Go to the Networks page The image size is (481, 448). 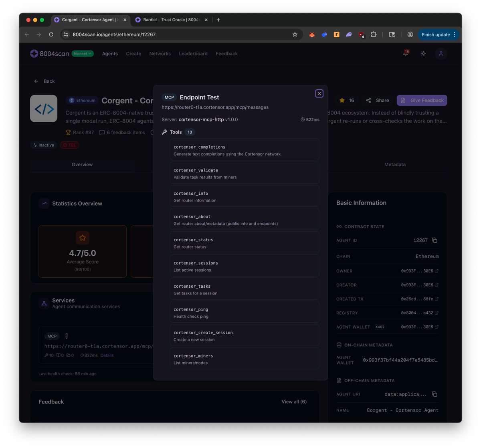(x=160, y=54)
